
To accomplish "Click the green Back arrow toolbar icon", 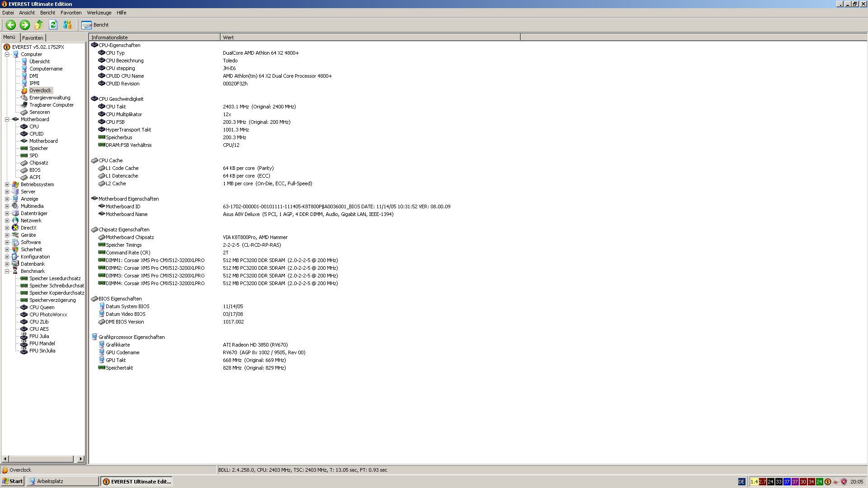I will 11,25.
